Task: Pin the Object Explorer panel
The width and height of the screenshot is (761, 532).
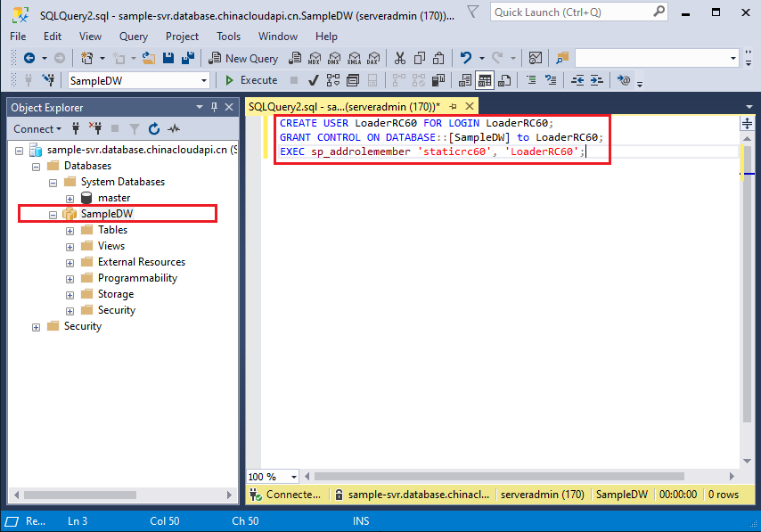Action: [x=214, y=107]
